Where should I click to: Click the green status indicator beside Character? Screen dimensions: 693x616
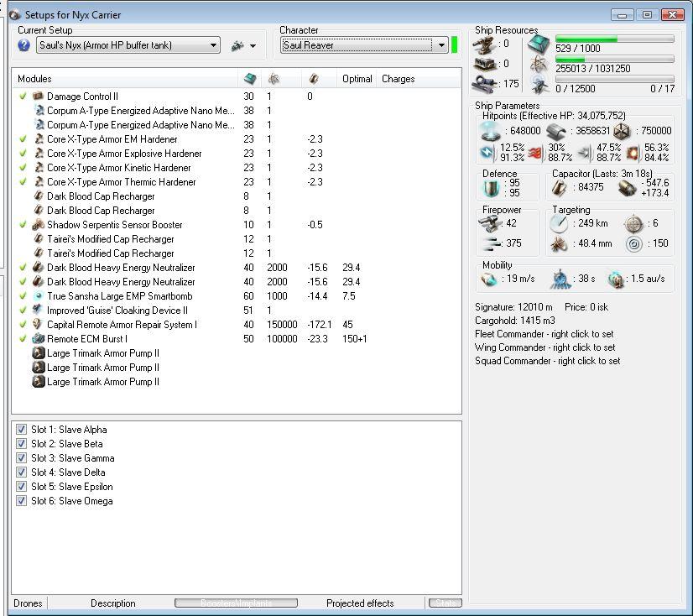coord(455,45)
